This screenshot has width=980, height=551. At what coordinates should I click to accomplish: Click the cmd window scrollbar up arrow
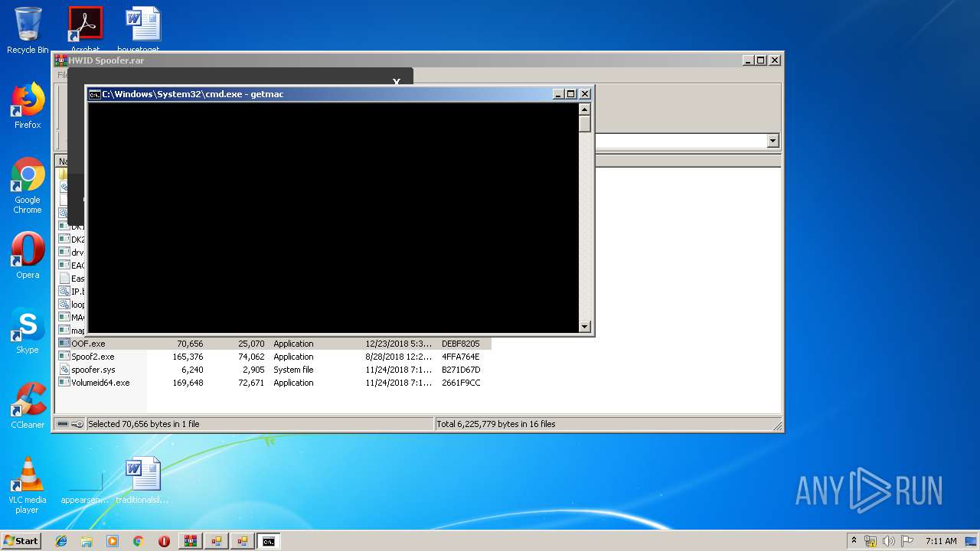[585, 108]
